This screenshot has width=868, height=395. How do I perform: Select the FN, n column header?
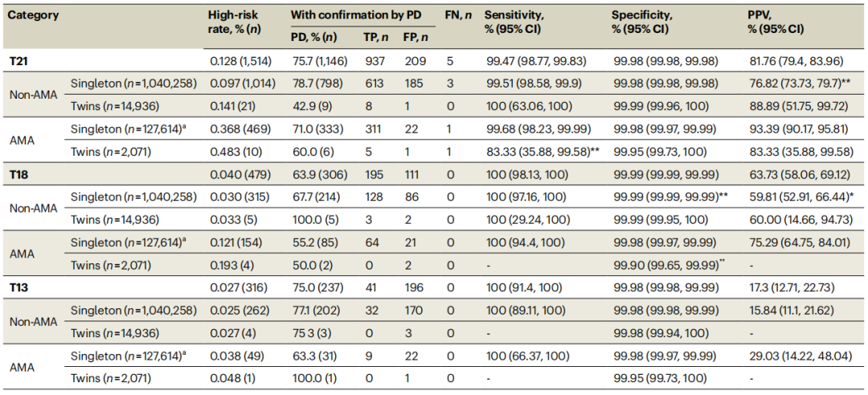coord(458,15)
